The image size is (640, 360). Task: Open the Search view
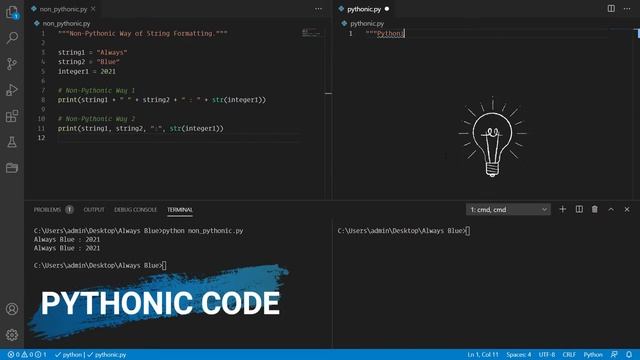[12, 38]
